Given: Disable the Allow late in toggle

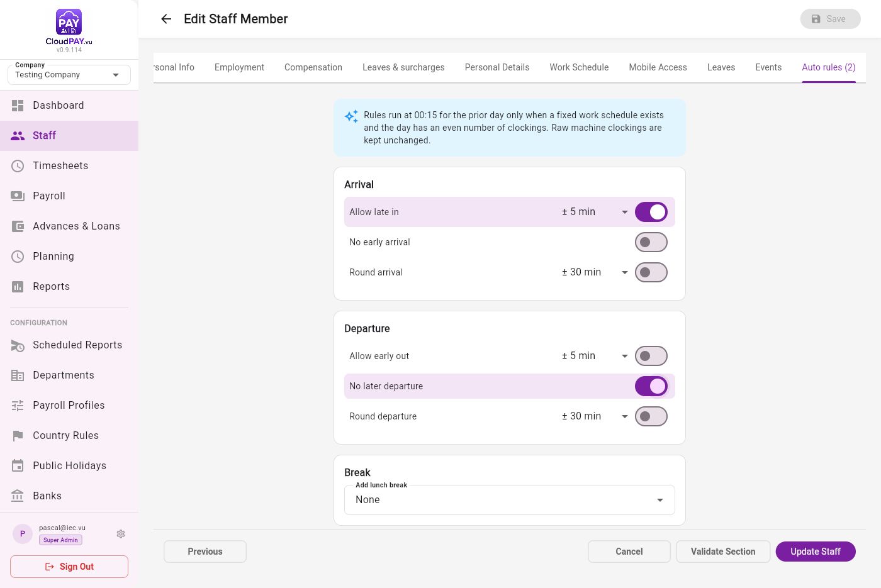Looking at the screenshot, I should coord(651,212).
